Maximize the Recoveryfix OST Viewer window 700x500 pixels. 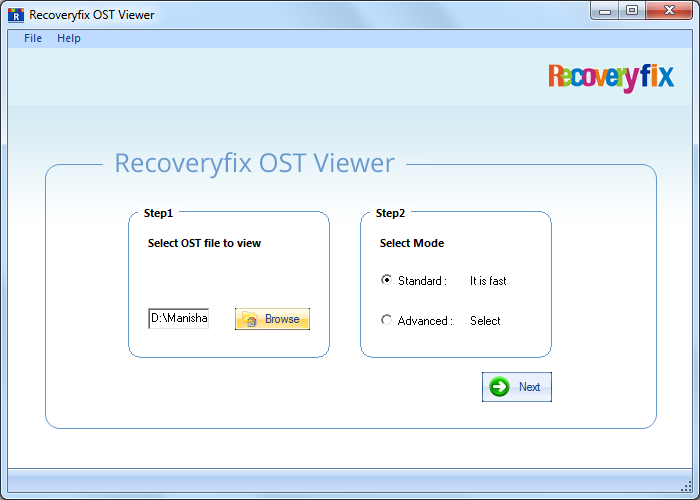pos(632,11)
